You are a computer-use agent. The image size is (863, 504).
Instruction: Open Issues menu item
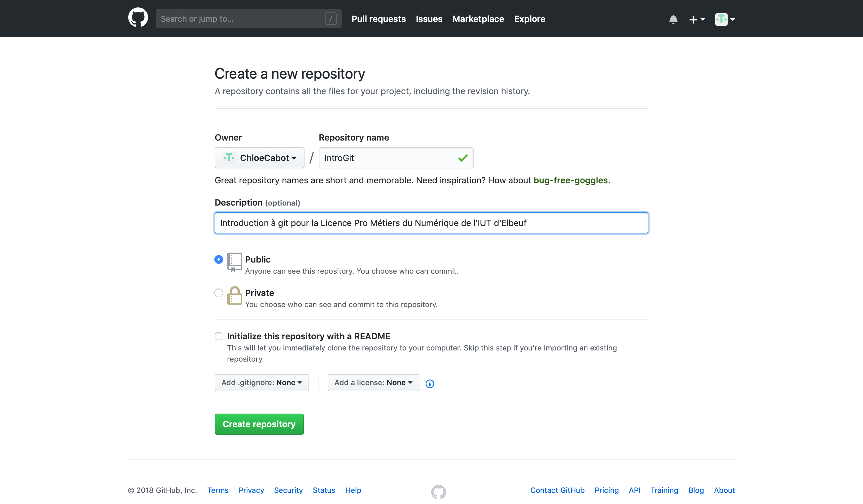[429, 19]
